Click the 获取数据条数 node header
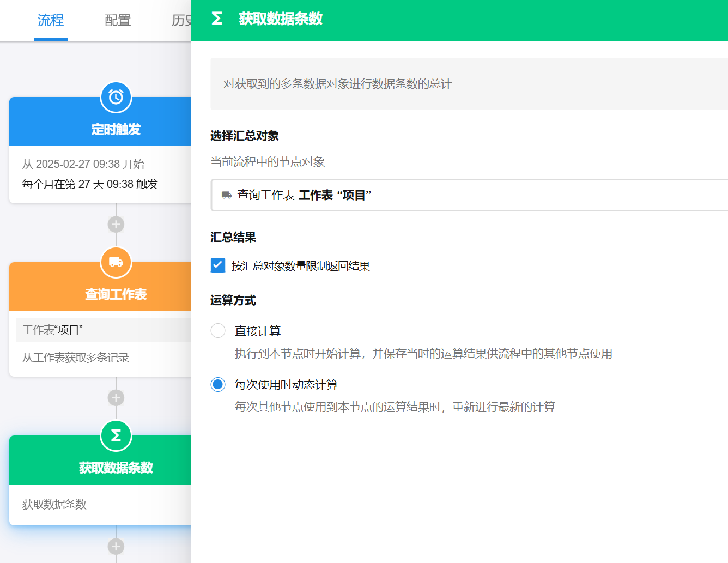Viewport: 728px width, 563px height. (x=116, y=468)
